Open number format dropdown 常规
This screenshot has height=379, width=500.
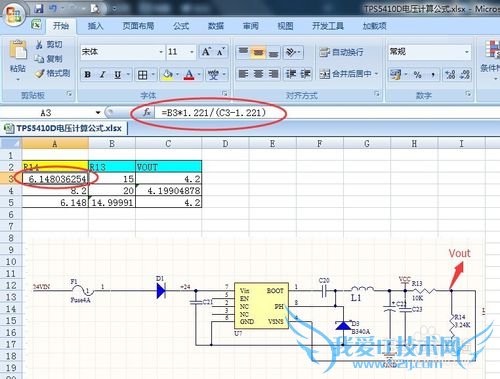(x=467, y=52)
